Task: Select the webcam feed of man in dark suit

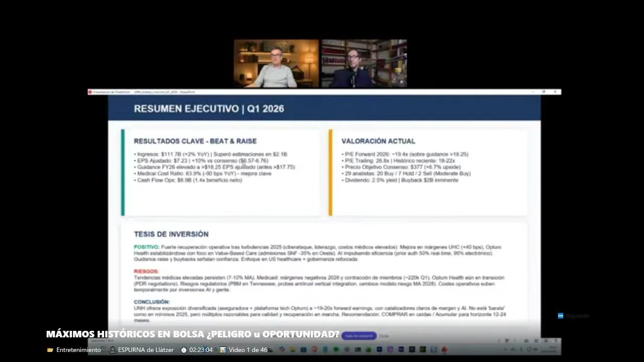Action: point(364,64)
